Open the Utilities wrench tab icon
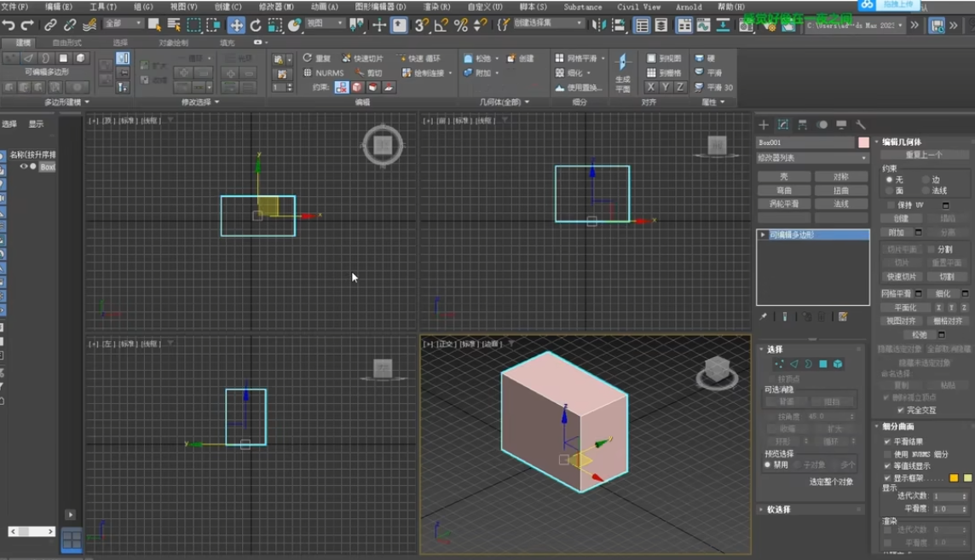Screen dimensions: 975x560 pyautogui.click(x=861, y=124)
